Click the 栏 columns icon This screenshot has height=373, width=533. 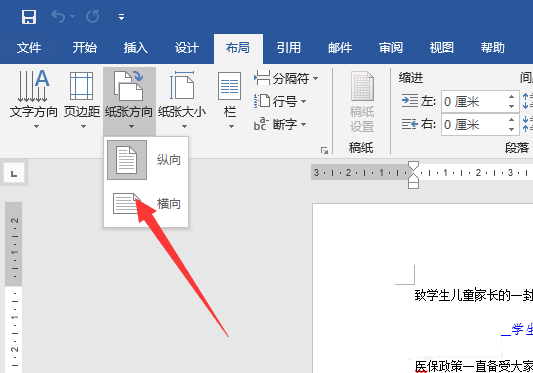229,86
